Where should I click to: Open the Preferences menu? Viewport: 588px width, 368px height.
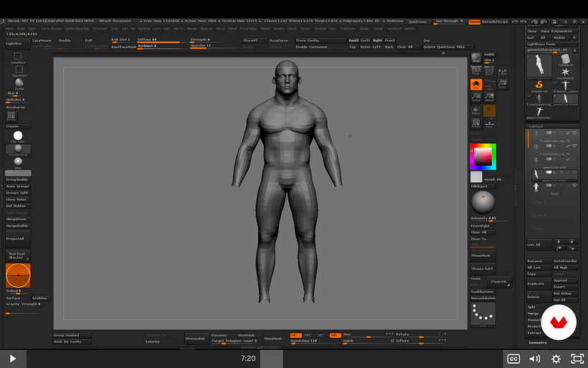click(x=248, y=29)
